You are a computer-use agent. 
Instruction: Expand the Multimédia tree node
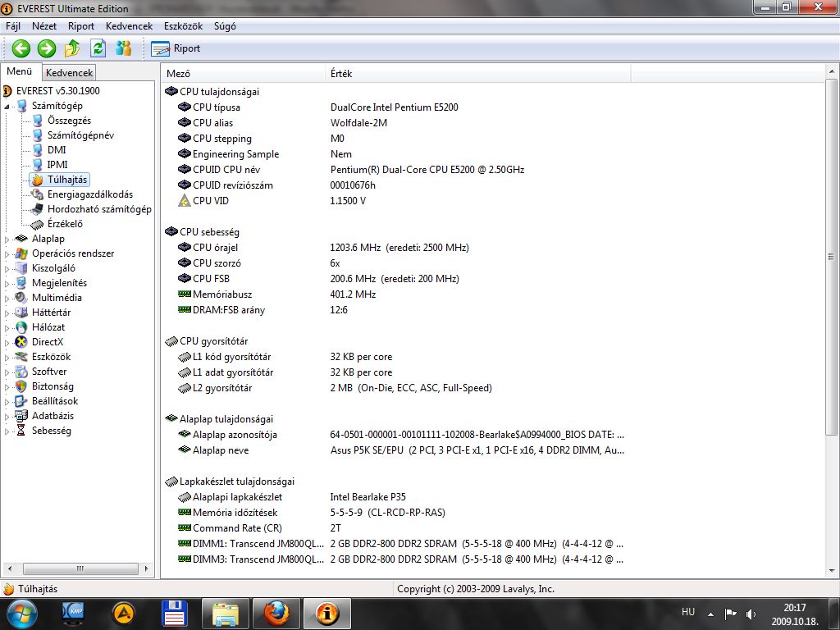[7, 299]
